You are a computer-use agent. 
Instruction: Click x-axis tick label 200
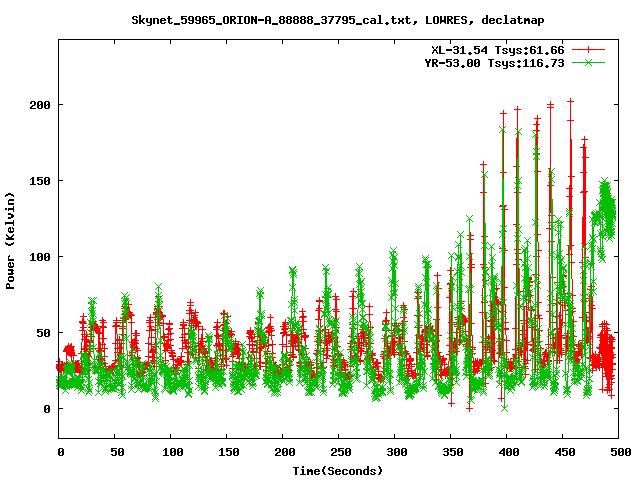pos(284,452)
